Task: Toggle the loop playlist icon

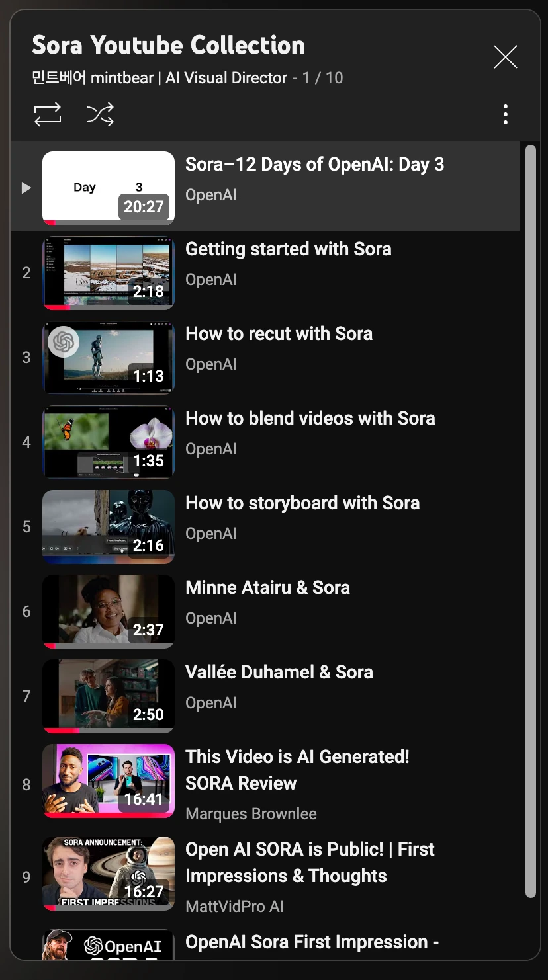Action: pyautogui.click(x=48, y=114)
